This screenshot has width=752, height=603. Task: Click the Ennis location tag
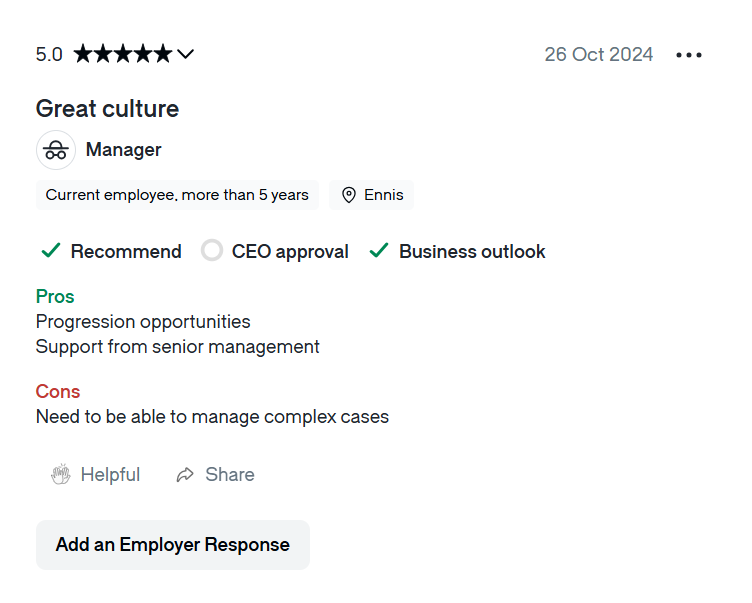coord(384,195)
